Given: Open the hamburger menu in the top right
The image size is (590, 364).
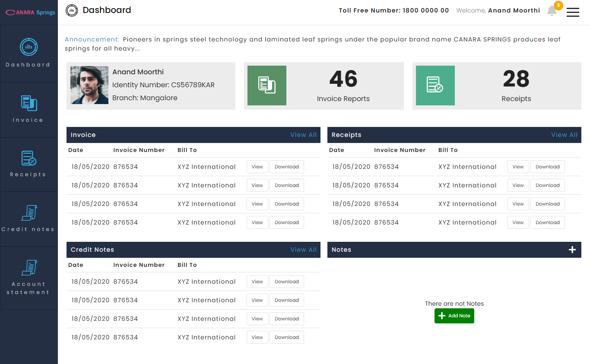Looking at the screenshot, I should point(573,12).
